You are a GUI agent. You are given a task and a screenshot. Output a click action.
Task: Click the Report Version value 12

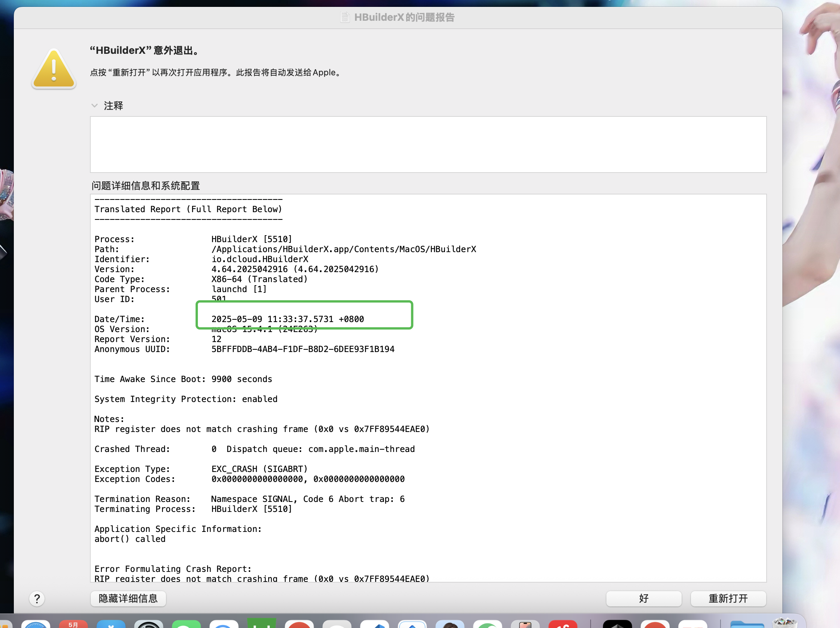(x=216, y=339)
